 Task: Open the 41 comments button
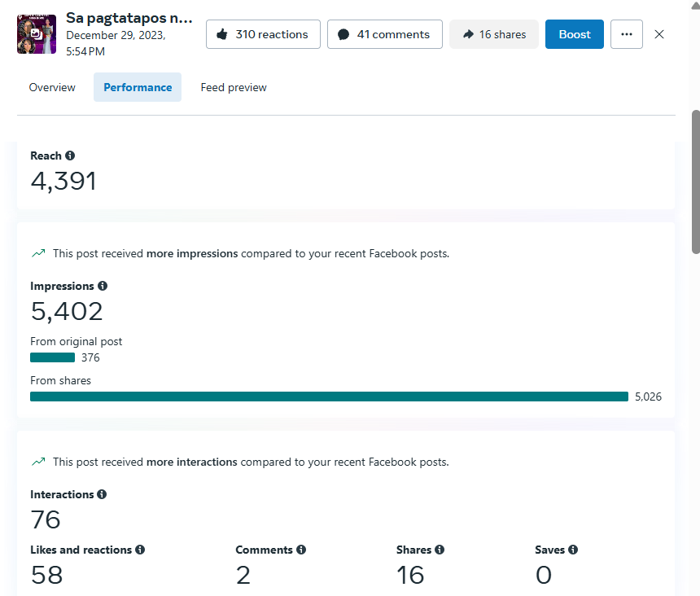pyautogui.click(x=384, y=34)
